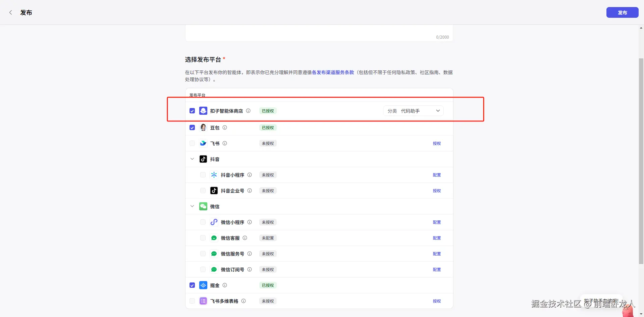Click the description text area with 0/2000 counter
The height and width of the screenshot is (317, 644).
point(319,33)
